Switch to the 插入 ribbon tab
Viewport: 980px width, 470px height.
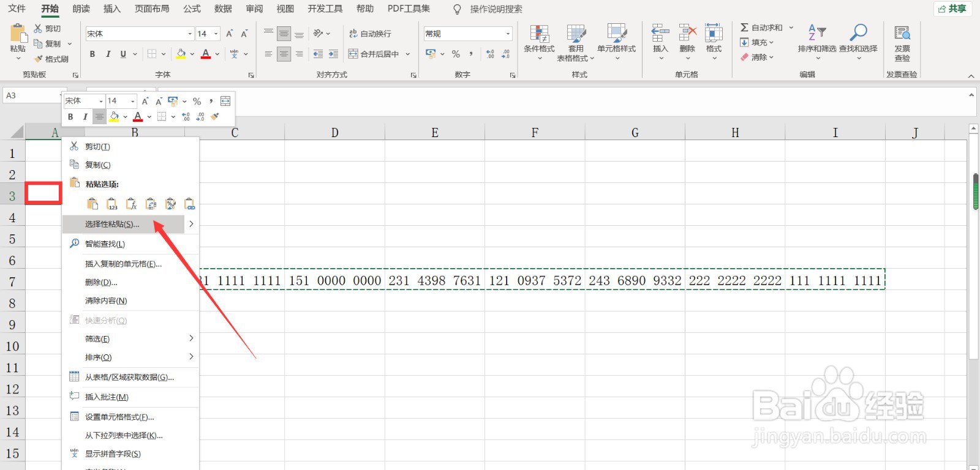(x=112, y=9)
